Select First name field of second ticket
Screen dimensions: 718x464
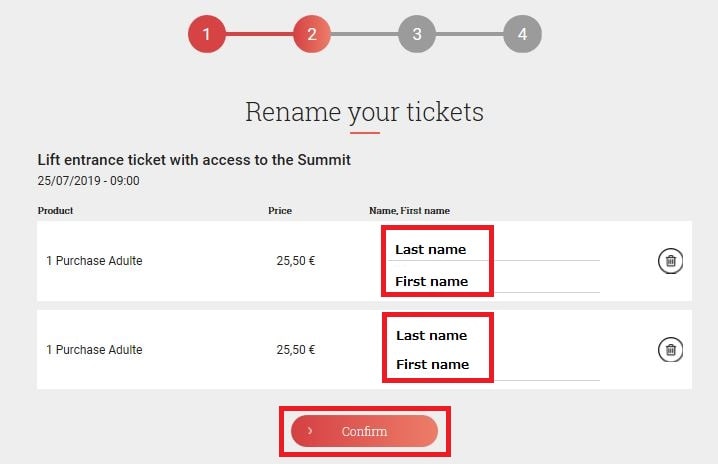click(494, 365)
